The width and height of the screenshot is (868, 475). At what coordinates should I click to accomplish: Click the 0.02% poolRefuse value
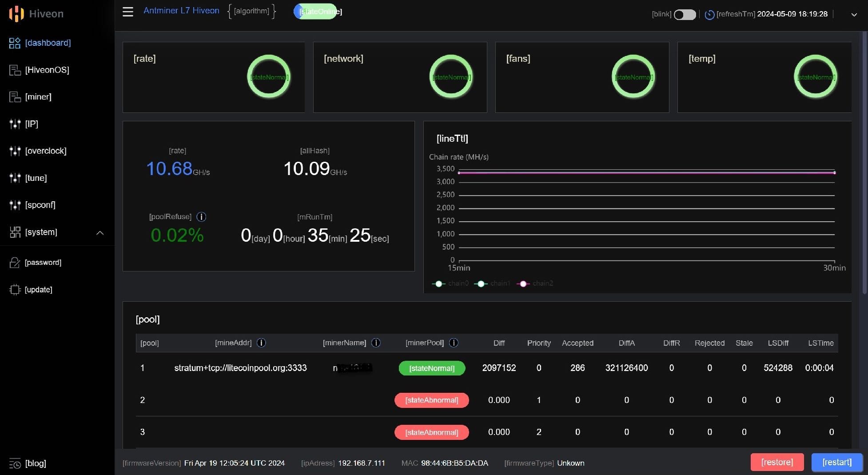tap(177, 235)
